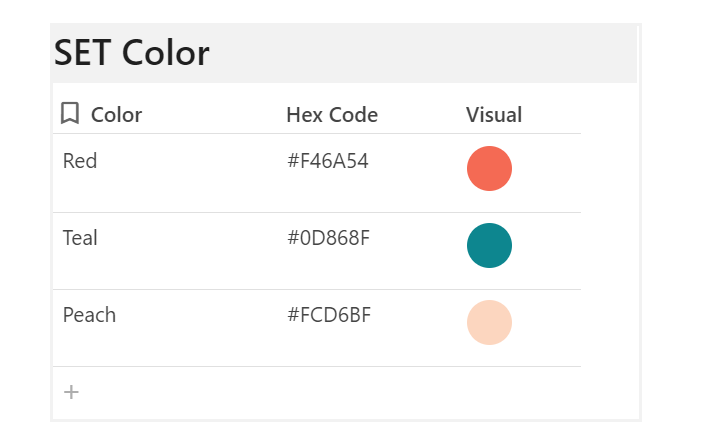The width and height of the screenshot is (727, 435).
Task: Click the #0D868F hex code cell
Action: click(329, 238)
